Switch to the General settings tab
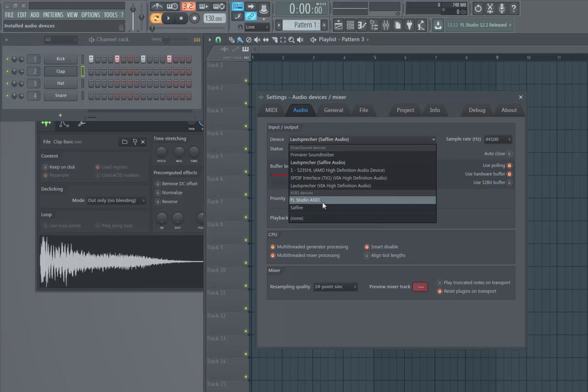Image resolution: width=588 pixels, height=392 pixels. click(333, 110)
